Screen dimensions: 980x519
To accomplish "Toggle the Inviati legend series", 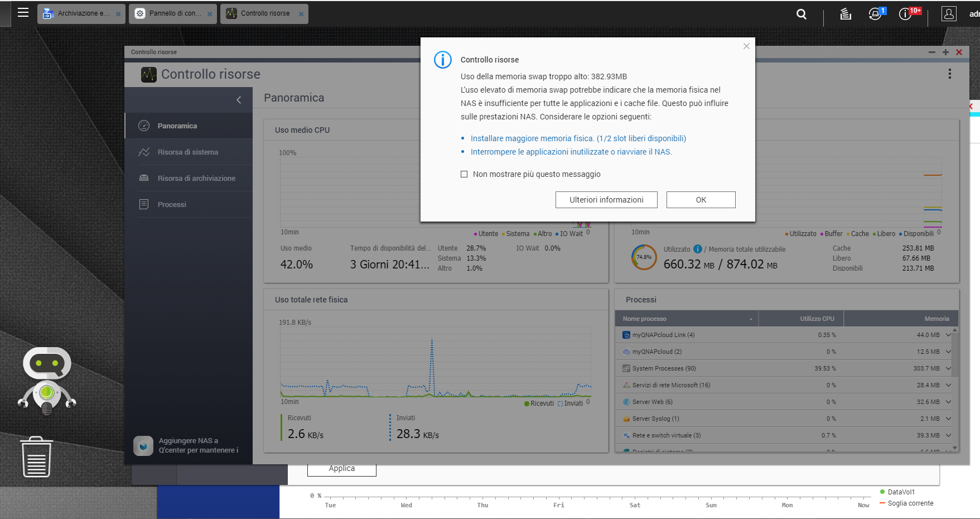I will click(570, 403).
